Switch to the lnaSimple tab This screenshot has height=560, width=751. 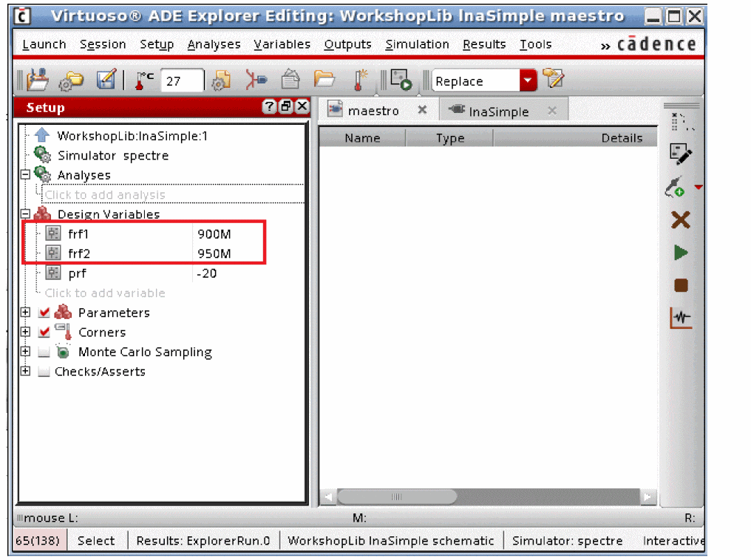coord(498,112)
